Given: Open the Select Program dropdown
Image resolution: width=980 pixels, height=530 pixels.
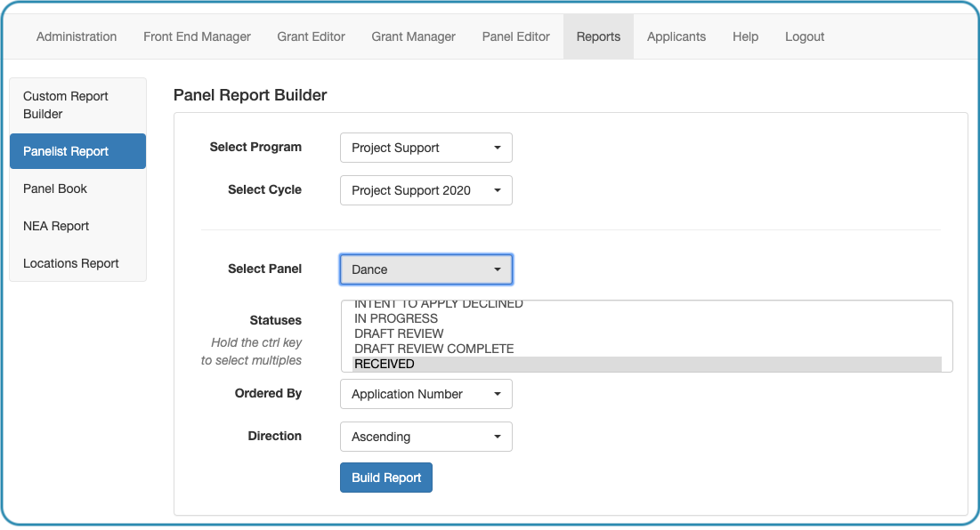Looking at the screenshot, I should pos(426,148).
